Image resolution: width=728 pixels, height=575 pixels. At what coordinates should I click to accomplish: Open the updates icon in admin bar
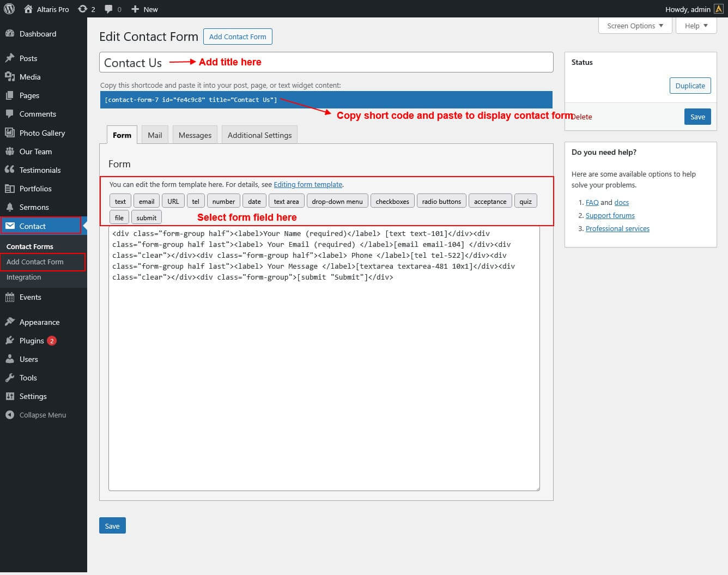tap(83, 9)
